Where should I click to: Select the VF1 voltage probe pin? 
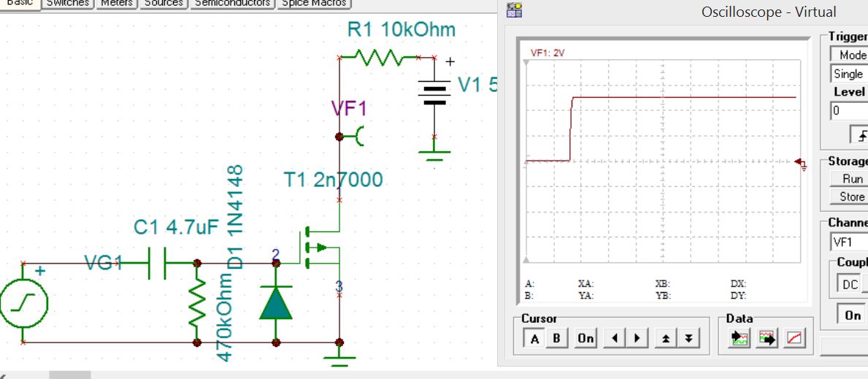tap(352, 136)
